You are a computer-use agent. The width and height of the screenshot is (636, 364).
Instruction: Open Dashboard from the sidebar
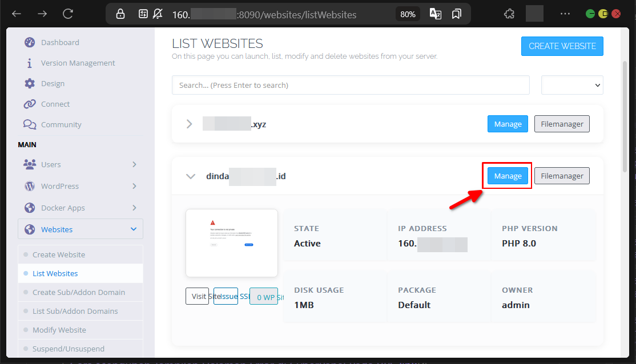click(x=60, y=42)
